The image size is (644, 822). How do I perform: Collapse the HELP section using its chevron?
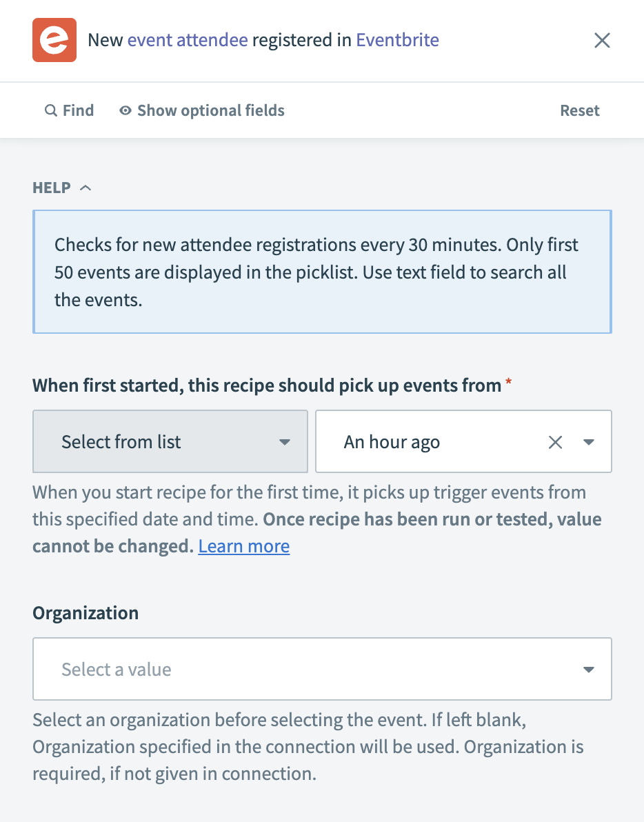(x=85, y=187)
